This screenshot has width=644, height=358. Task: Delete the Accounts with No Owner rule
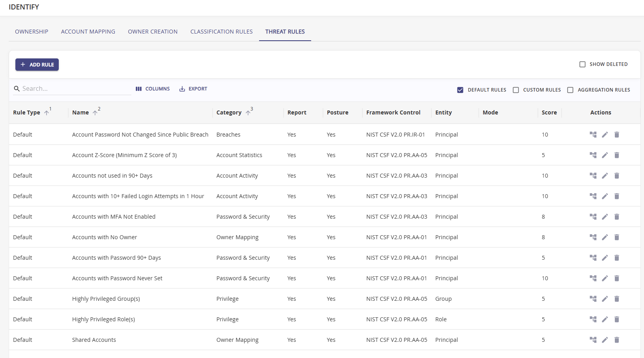coord(617,237)
